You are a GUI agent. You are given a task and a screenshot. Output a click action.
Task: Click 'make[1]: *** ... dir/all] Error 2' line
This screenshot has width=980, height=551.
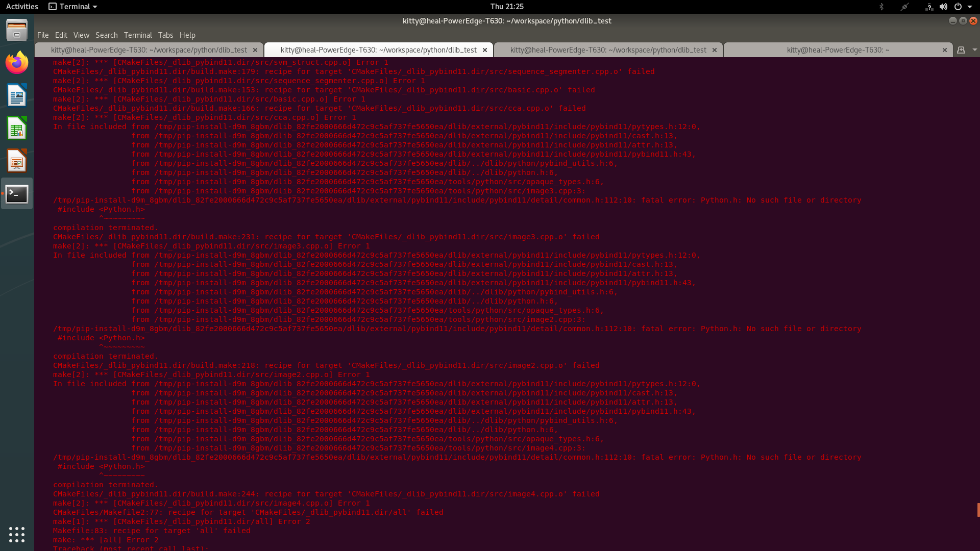182,521
